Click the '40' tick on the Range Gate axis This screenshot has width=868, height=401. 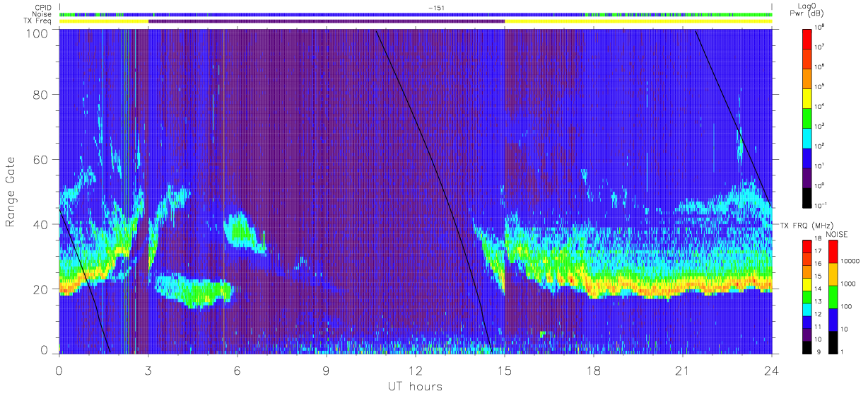click(x=40, y=224)
